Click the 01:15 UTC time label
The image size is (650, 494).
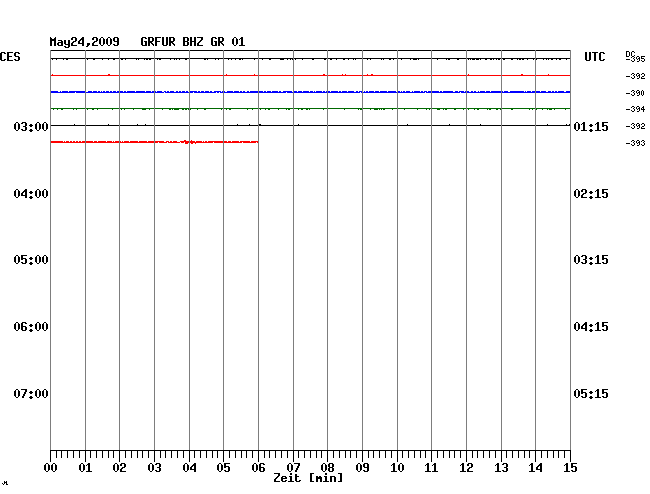tap(591, 126)
